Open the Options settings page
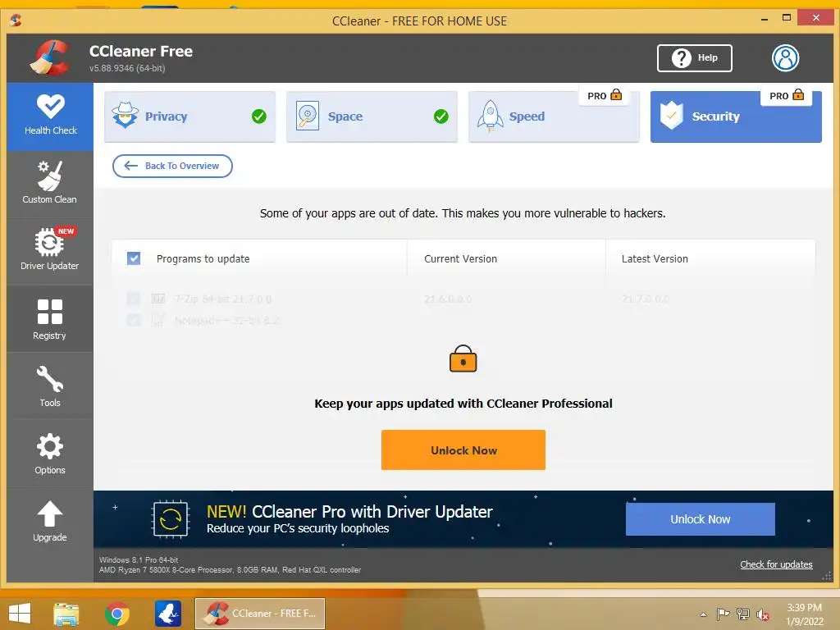This screenshot has width=840, height=630. point(50,453)
